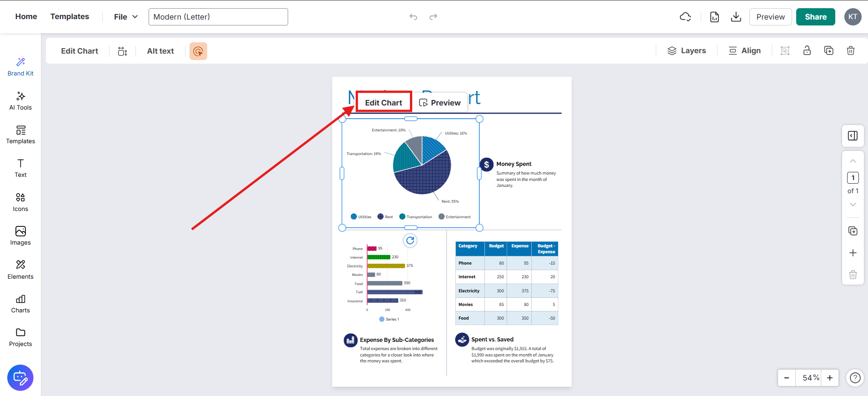Toggle the right side panel collapse
The width and height of the screenshot is (868, 396).
point(853,136)
